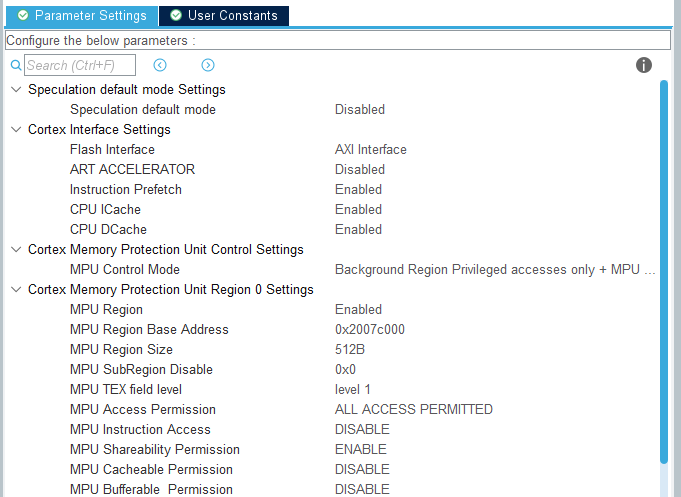Change CPU ICache Enabled value
681x497 pixels.
click(x=358, y=209)
